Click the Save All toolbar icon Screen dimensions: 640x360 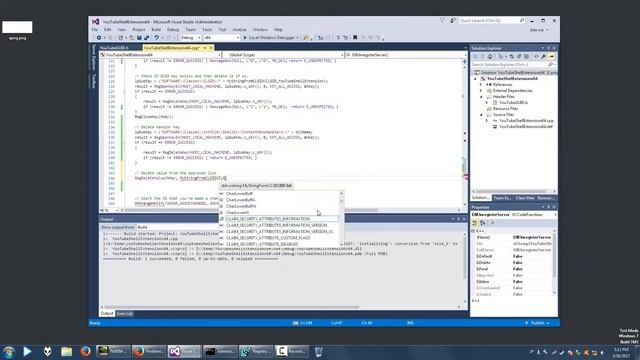pyautogui.click(x=146, y=38)
